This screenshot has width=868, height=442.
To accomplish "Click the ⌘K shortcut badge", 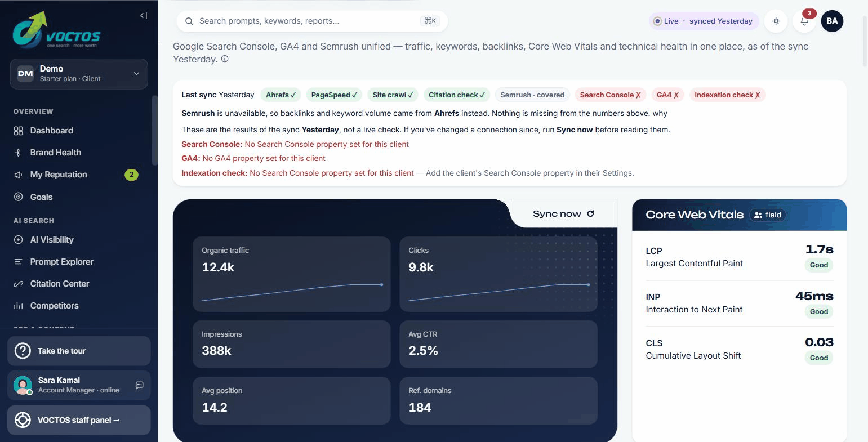I will (430, 21).
